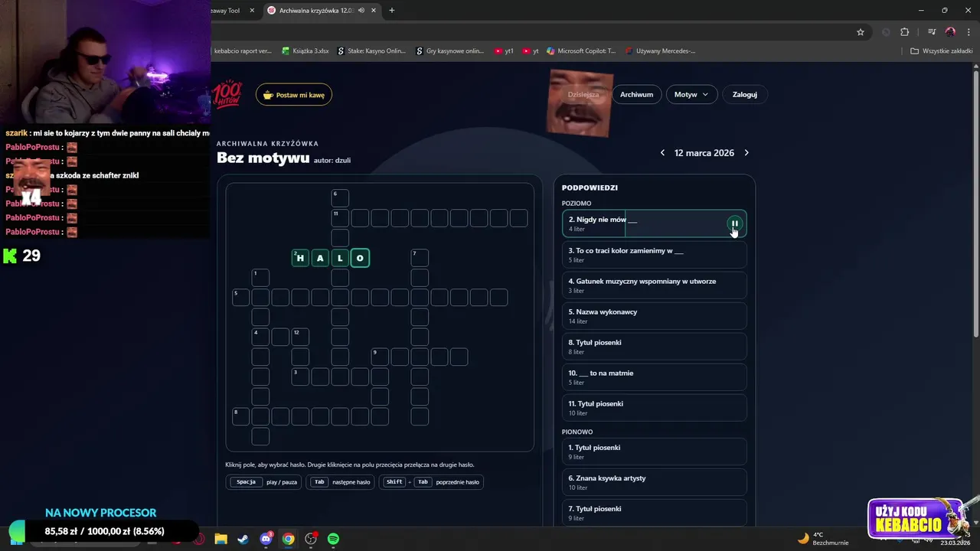Open the Motyw theme dropdown
The image size is (980, 551).
(691, 94)
